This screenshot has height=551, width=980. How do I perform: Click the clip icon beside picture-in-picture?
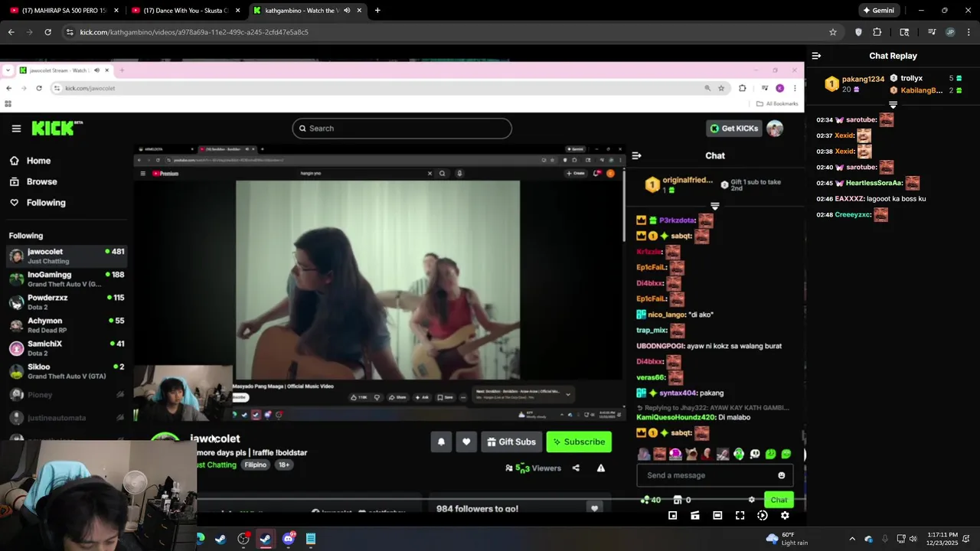[695, 516]
